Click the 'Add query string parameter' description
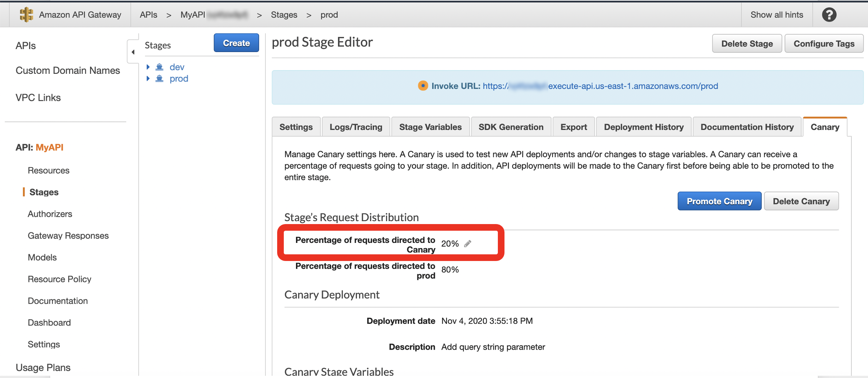Screen dimensions: 868x378 click(493, 347)
